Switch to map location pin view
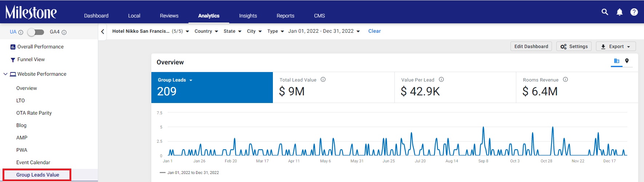 (627, 61)
